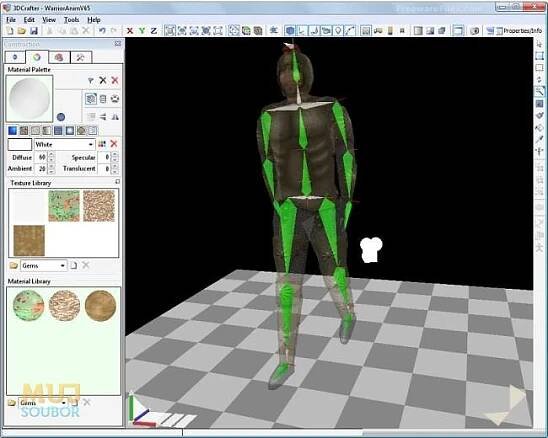Click the Ambient value field

pos(40,169)
